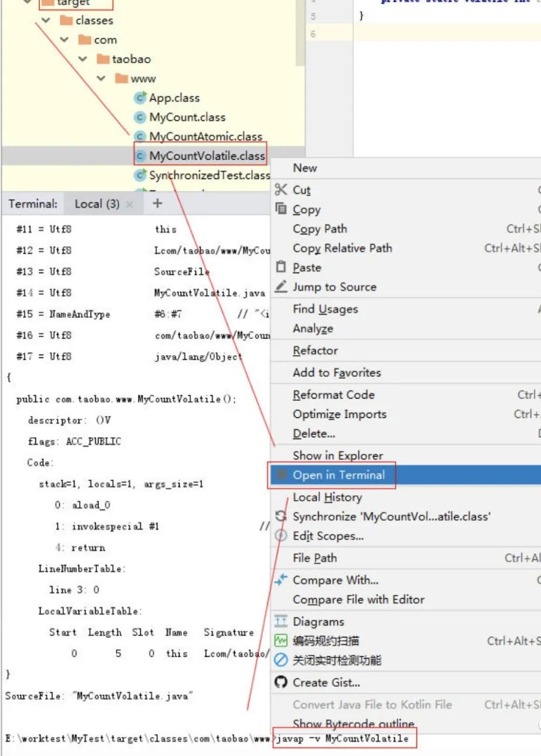The height and width of the screenshot is (756, 541).
Task: Click the Jump to Source pencil icon
Action: pos(280,287)
